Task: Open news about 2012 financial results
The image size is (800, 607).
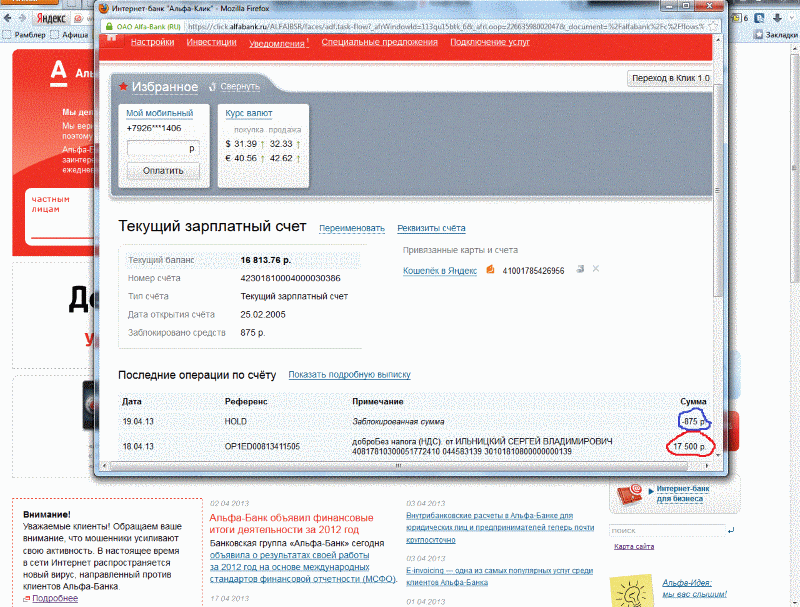Action: (291, 523)
